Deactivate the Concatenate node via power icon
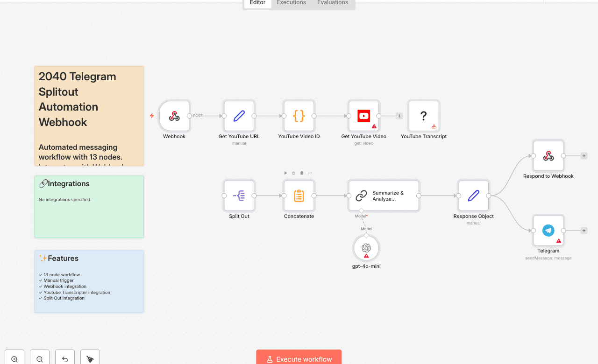Screen dimensions: 598x364 [x=293, y=173]
